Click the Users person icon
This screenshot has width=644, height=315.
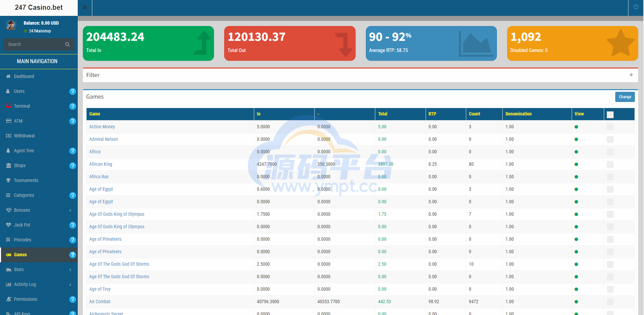click(x=8, y=91)
